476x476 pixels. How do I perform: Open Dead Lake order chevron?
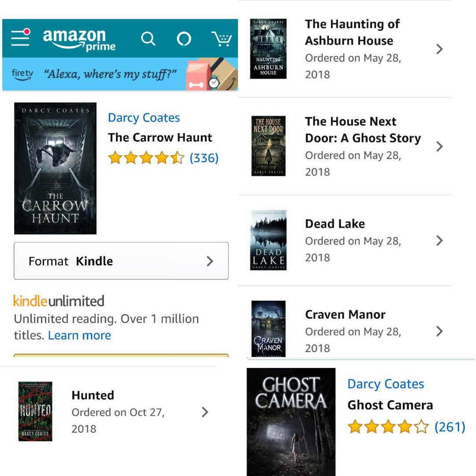pyautogui.click(x=439, y=240)
